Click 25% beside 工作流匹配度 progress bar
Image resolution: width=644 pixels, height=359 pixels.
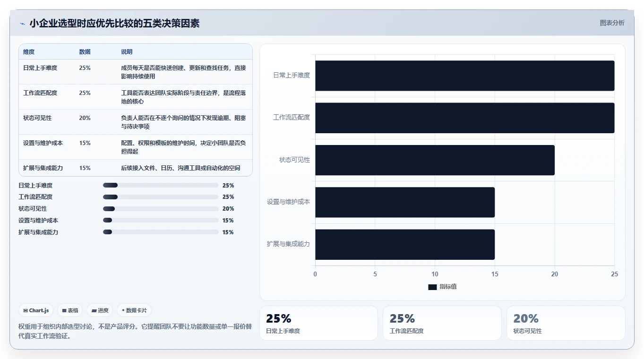[228, 197]
